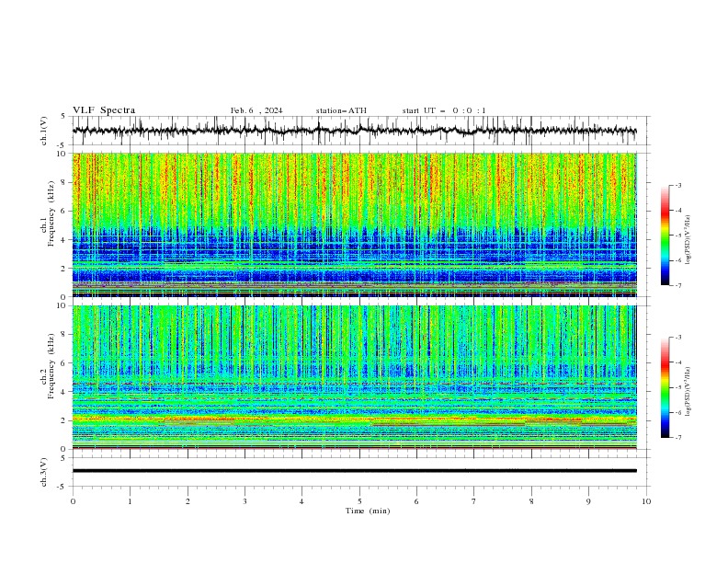Click the '-3' label on ch.1 colorbar
The height and width of the screenshot is (563, 728).
677,185
